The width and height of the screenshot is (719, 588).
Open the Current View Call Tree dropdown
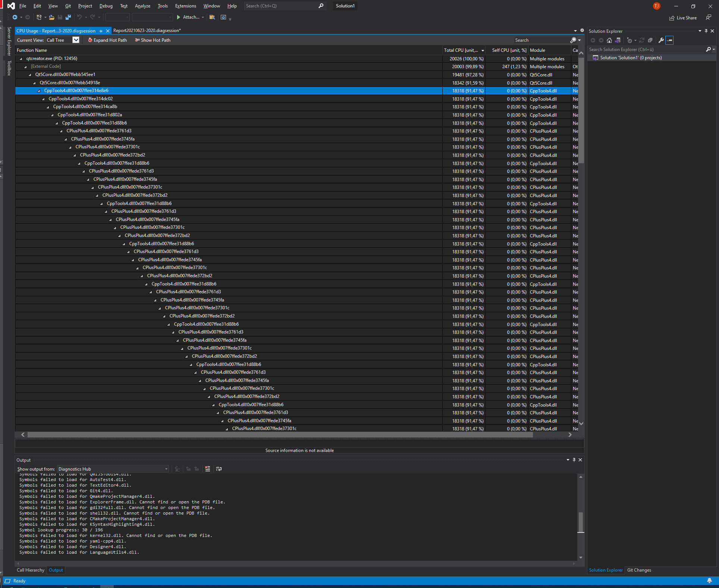(76, 40)
